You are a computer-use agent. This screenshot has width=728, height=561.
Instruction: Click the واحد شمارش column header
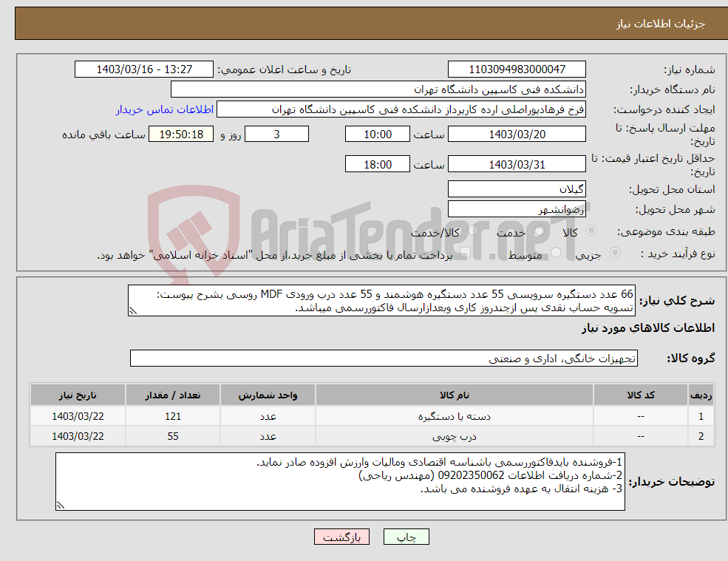click(268, 395)
